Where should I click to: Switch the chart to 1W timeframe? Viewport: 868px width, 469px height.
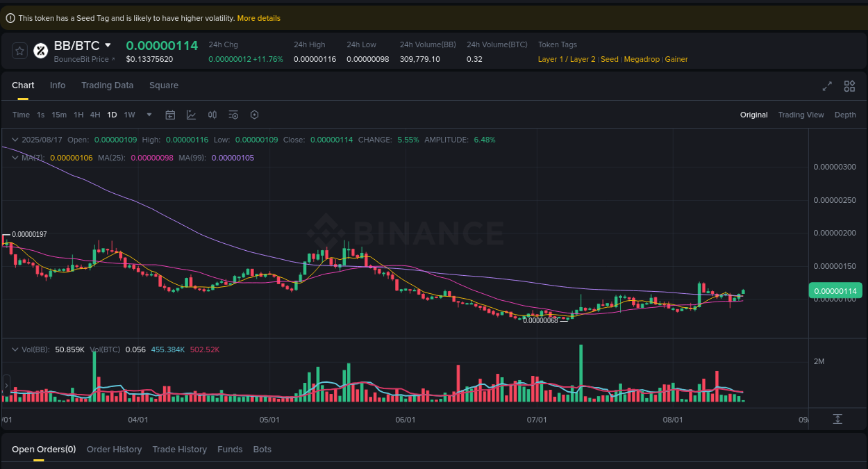coord(129,115)
